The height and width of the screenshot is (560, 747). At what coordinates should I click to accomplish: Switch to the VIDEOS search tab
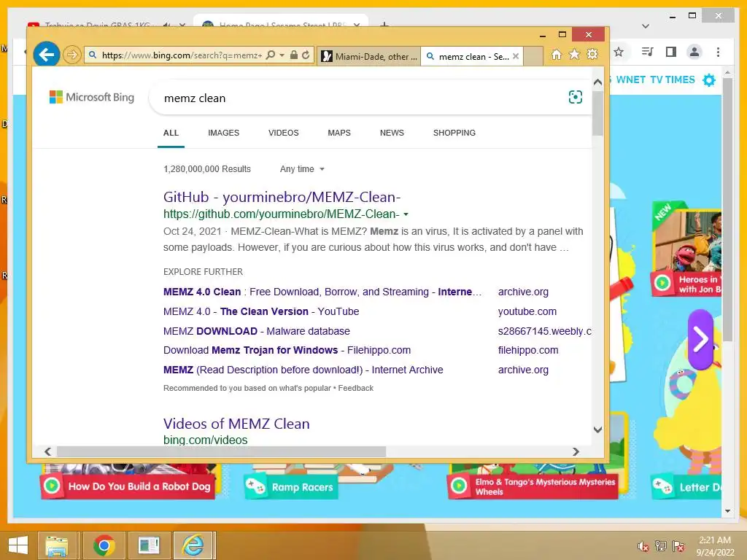tap(284, 133)
